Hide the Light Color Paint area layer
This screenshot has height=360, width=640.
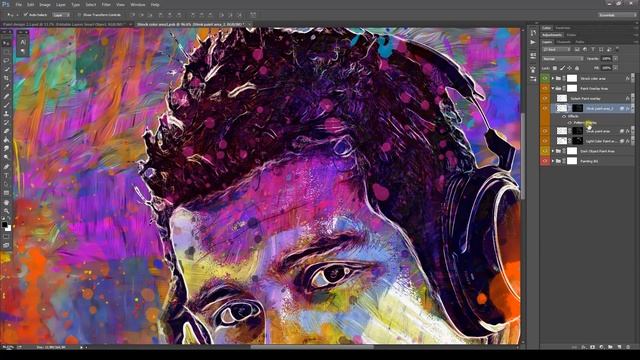click(545, 141)
